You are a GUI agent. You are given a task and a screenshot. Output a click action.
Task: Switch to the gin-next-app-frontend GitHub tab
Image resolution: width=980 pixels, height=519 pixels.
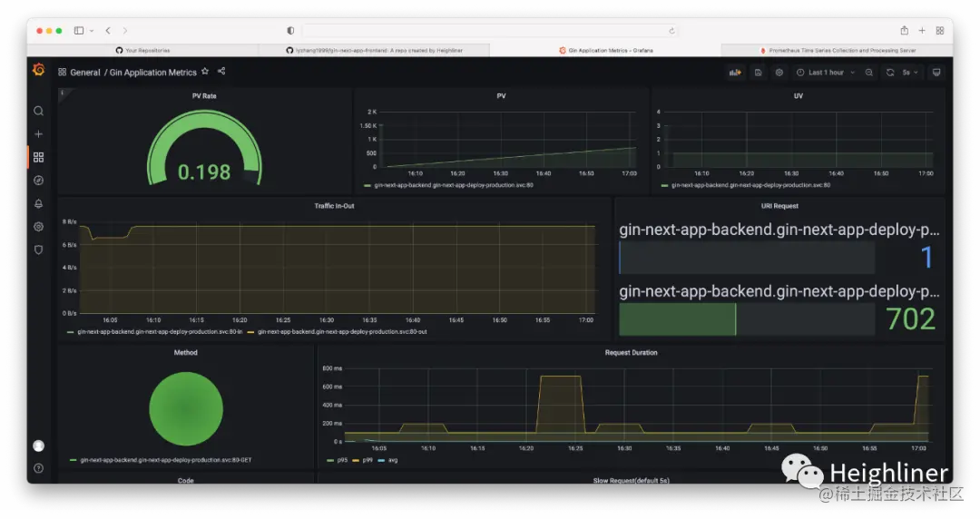tap(374, 50)
